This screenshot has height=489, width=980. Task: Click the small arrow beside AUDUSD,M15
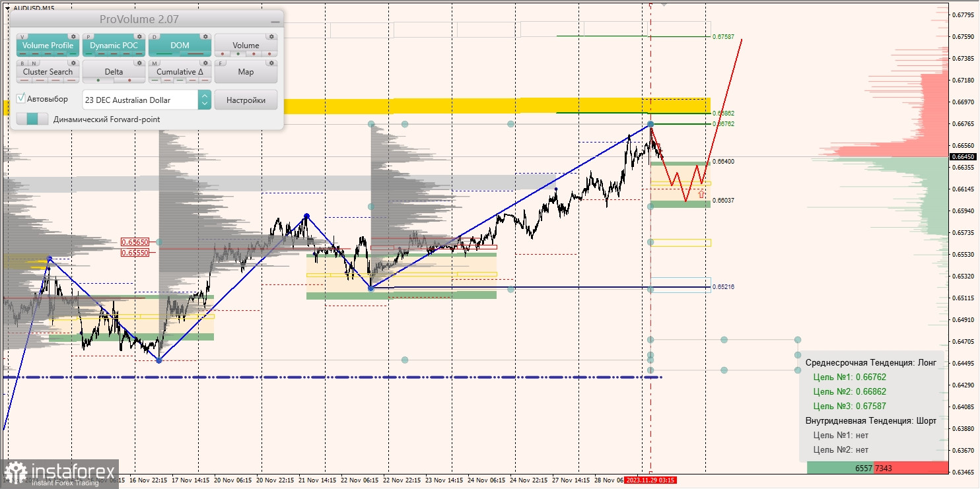[x=7, y=8]
